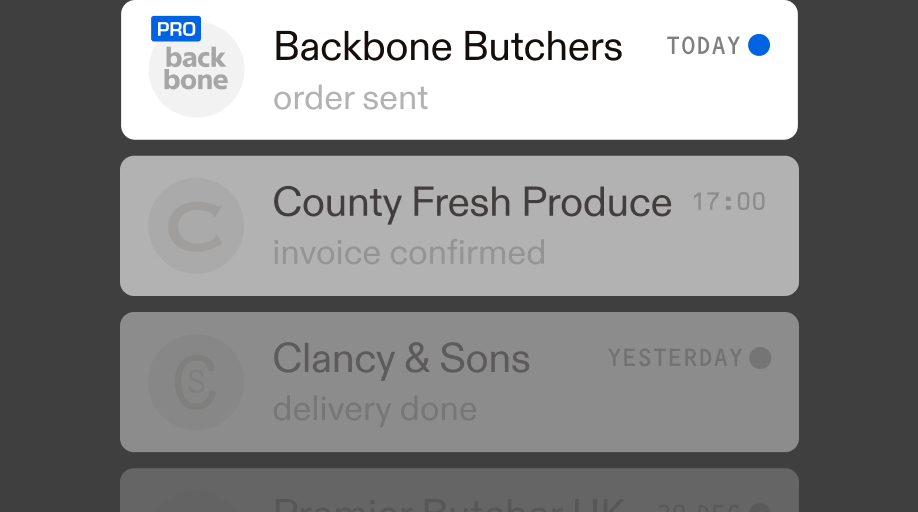The image size is (918, 512).
Task: Click the 'delivery done' status text
Action: pyautogui.click(x=375, y=408)
